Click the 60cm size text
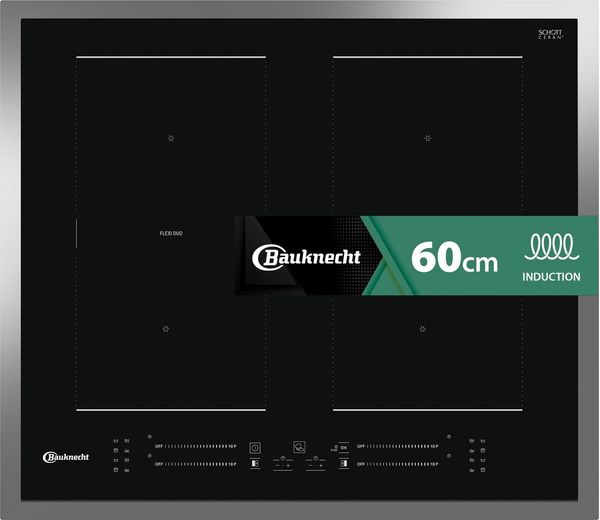The image size is (600, 520). tap(454, 257)
